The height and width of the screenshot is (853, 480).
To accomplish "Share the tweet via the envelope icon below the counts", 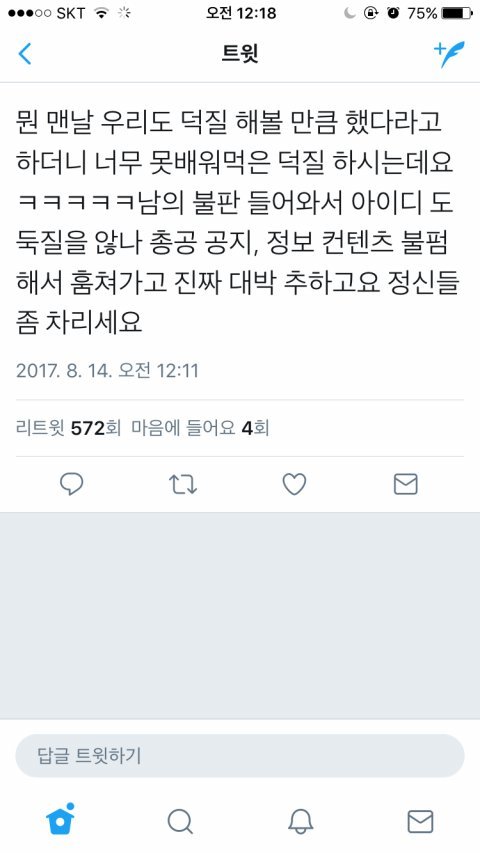I will [405, 484].
